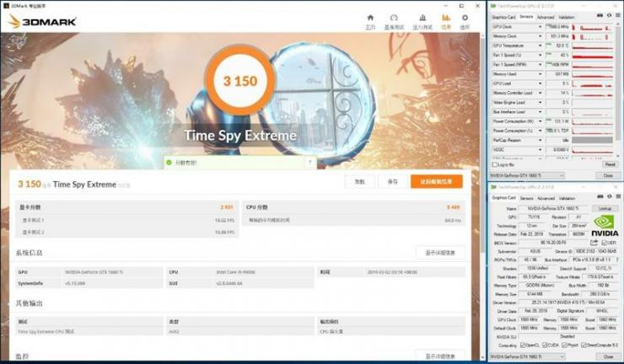
Task: Click the BIOS share/export icon beside UEFI
Action: [594, 243]
